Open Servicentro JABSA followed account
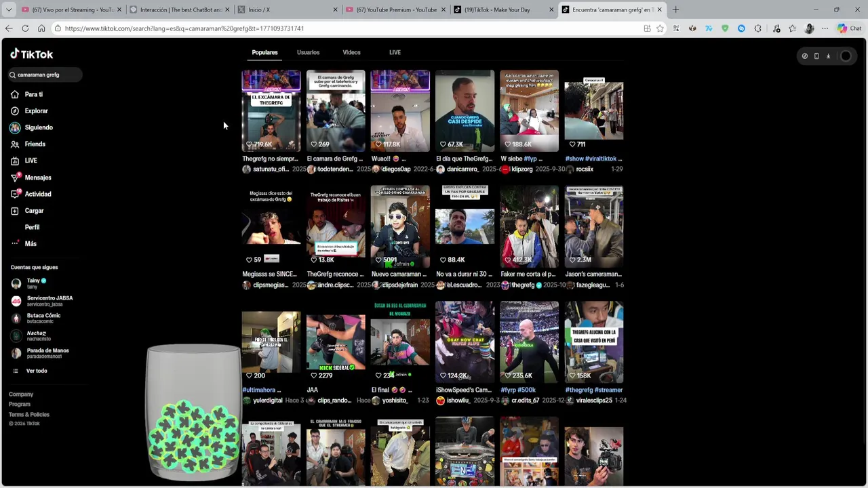This screenshot has height=488, width=868. [x=42, y=300]
